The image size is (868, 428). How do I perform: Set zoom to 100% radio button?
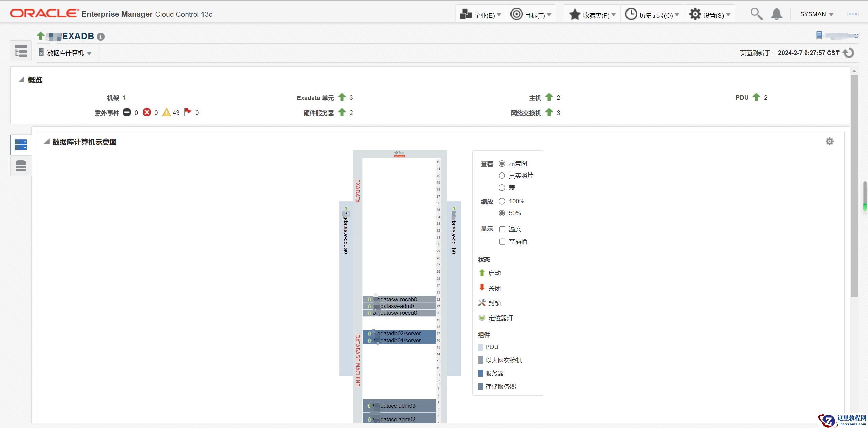pos(502,201)
